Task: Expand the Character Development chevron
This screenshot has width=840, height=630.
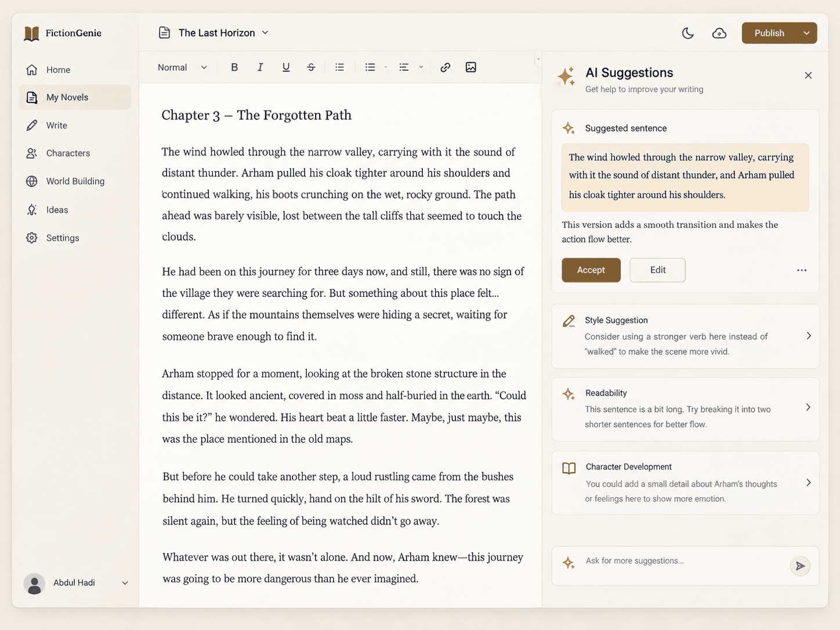Action: (808, 483)
